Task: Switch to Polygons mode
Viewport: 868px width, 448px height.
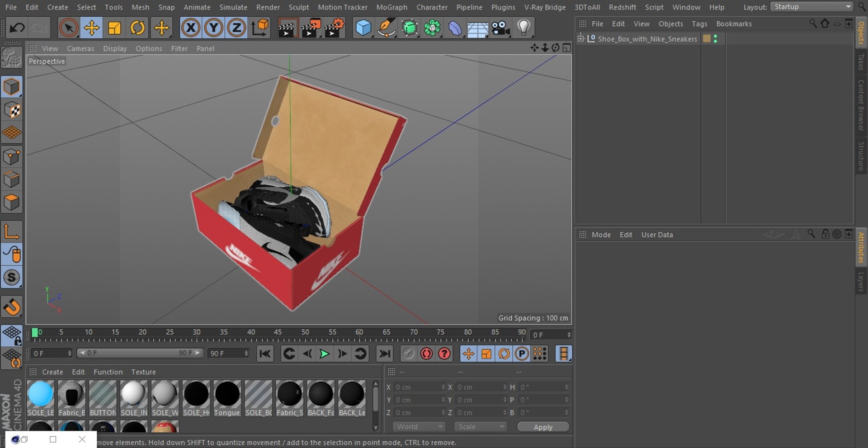Action: click(11, 203)
